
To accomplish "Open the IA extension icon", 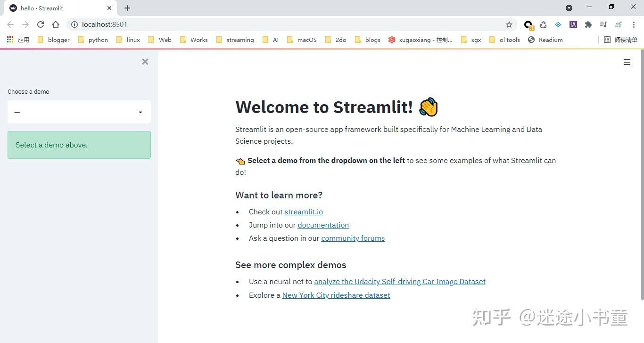I will point(573,24).
